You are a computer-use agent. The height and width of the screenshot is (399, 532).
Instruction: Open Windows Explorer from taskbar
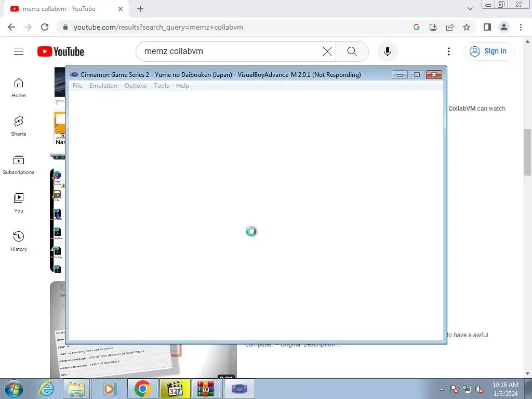point(77,389)
